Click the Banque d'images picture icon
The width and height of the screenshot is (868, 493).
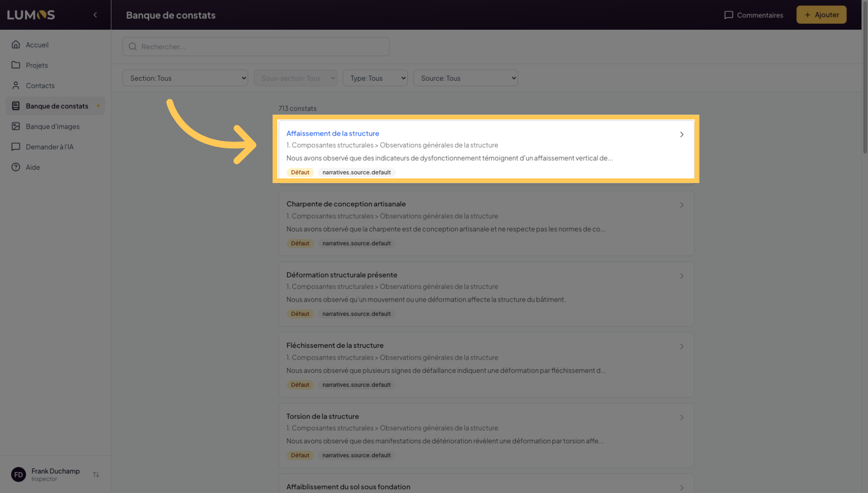(16, 126)
